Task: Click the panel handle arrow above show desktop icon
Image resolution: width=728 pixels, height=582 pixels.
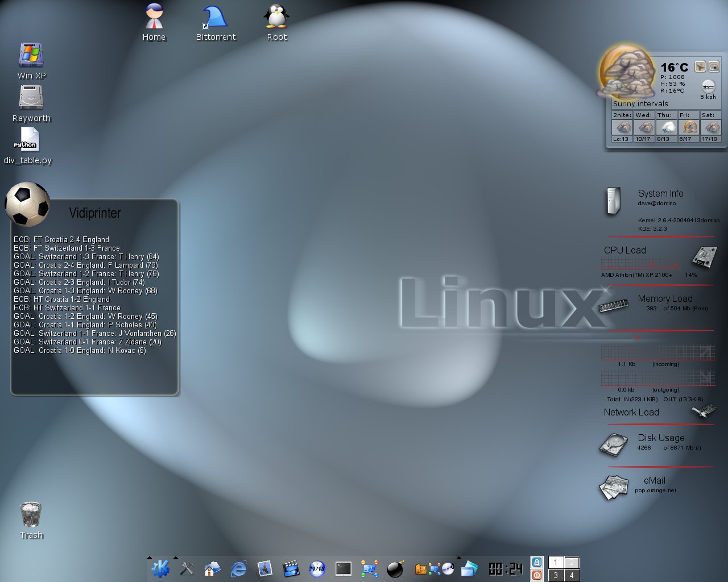Action: [x=459, y=558]
